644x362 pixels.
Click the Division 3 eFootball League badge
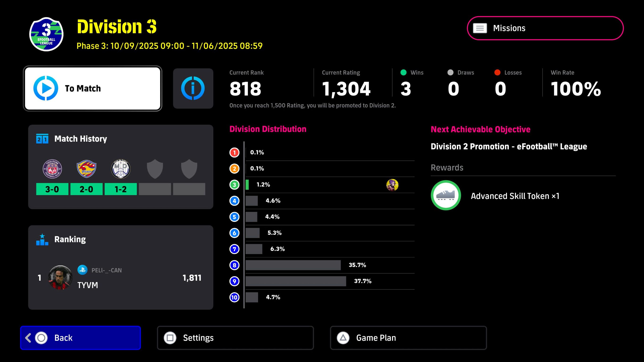tap(46, 34)
